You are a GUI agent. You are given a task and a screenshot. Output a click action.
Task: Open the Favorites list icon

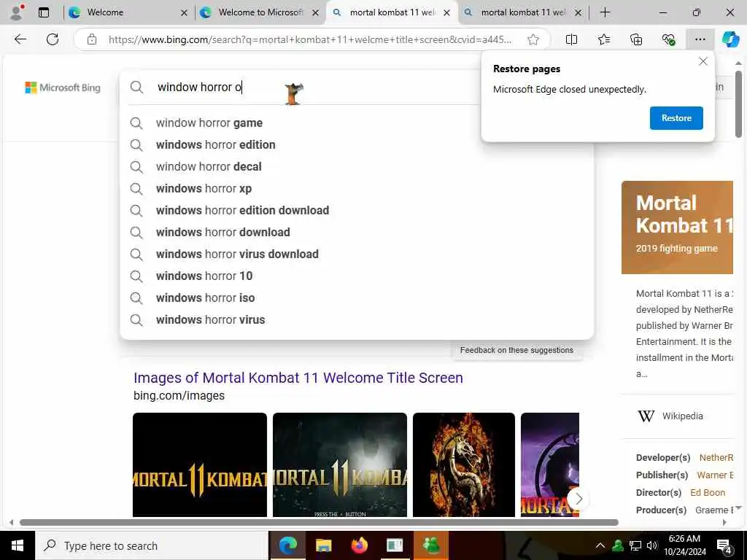pos(603,39)
